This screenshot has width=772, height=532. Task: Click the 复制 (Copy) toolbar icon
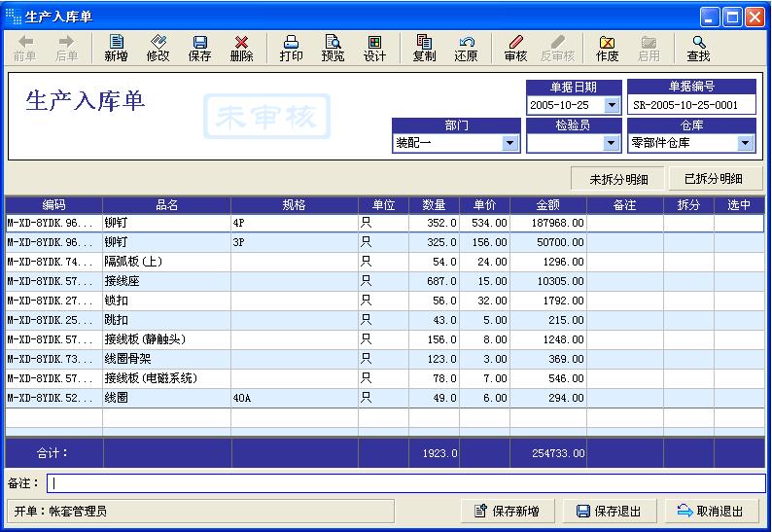tap(424, 48)
